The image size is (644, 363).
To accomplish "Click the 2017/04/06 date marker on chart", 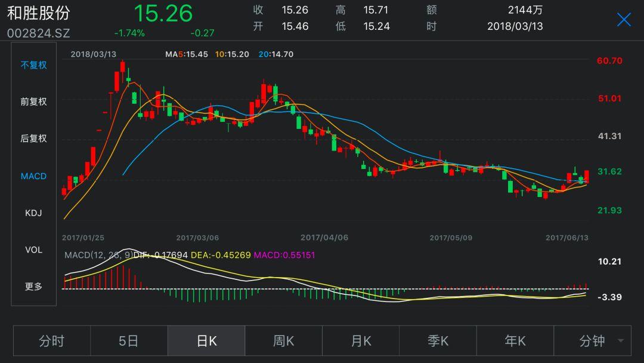I will coord(324,238).
